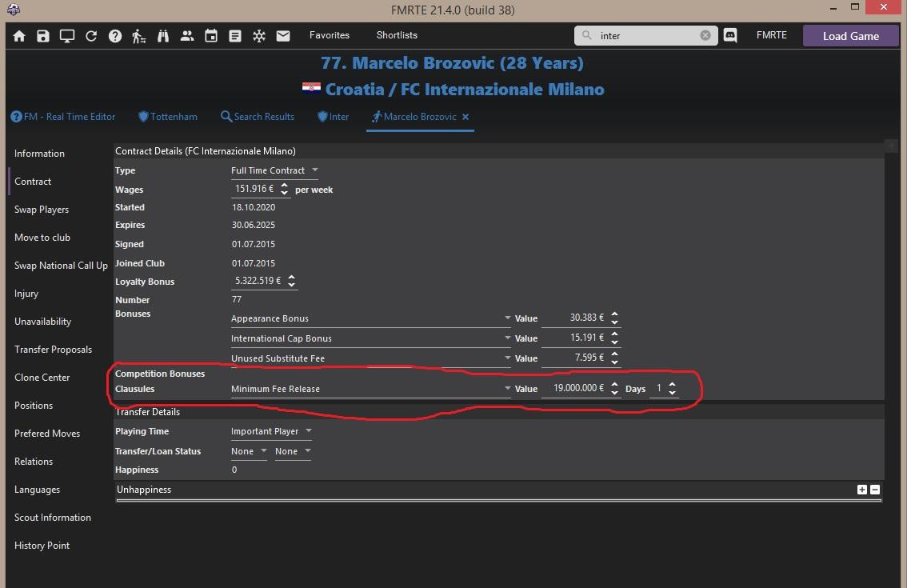The image size is (907, 588).
Task: Open the Discord icon beside search box
Action: pos(730,36)
